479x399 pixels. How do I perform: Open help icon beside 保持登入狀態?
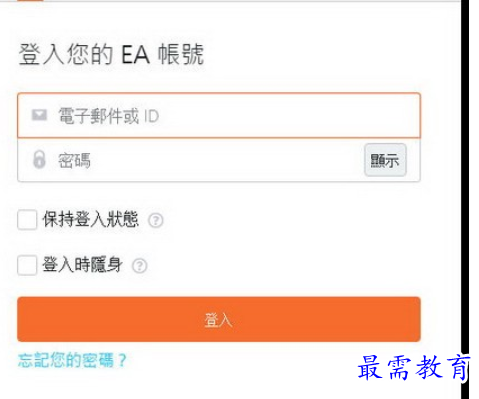(156, 220)
